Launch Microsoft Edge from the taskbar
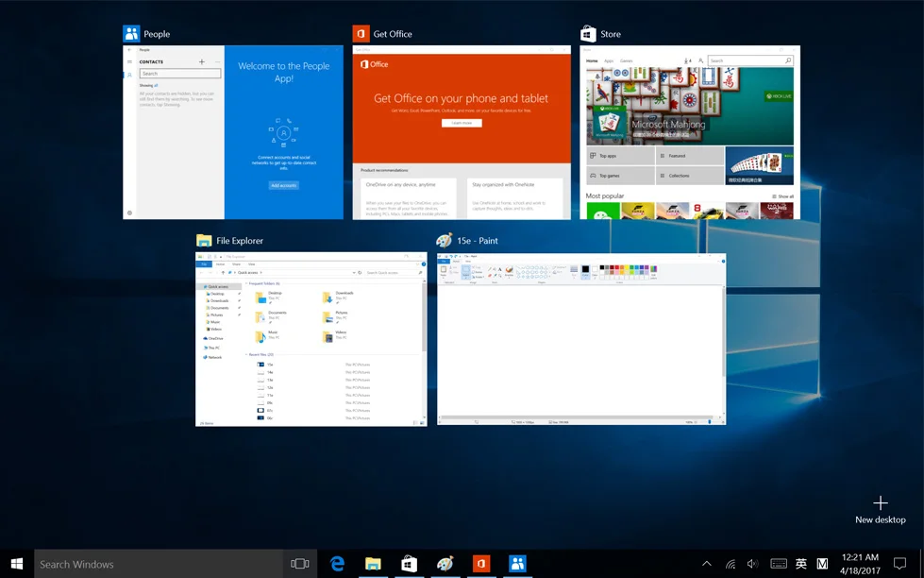This screenshot has width=924, height=578. point(337,564)
